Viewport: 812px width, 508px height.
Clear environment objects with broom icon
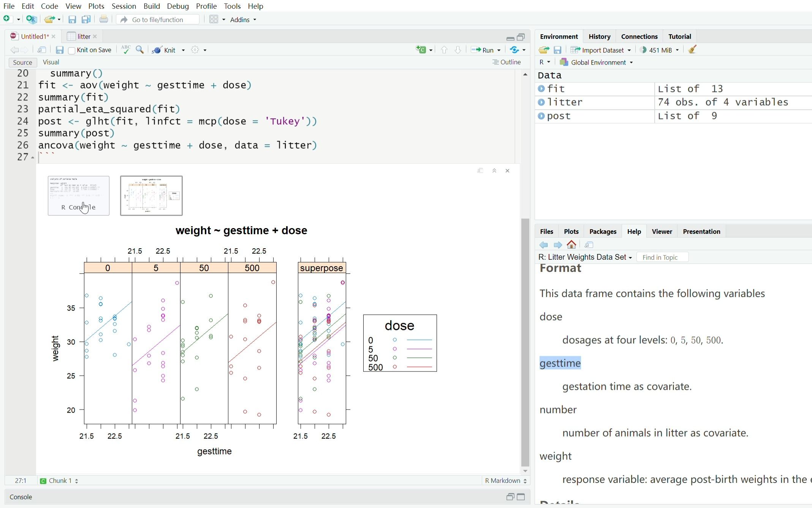tap(692, 50)
